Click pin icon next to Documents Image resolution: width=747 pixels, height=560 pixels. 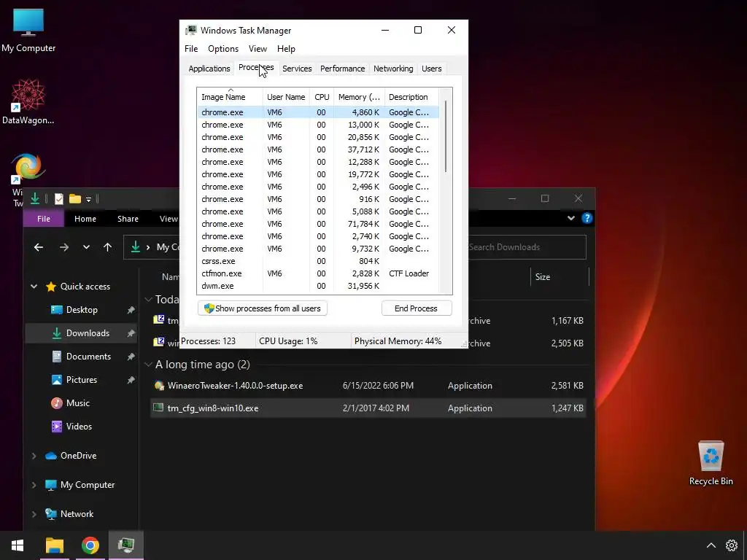click(x=131, y=357)
